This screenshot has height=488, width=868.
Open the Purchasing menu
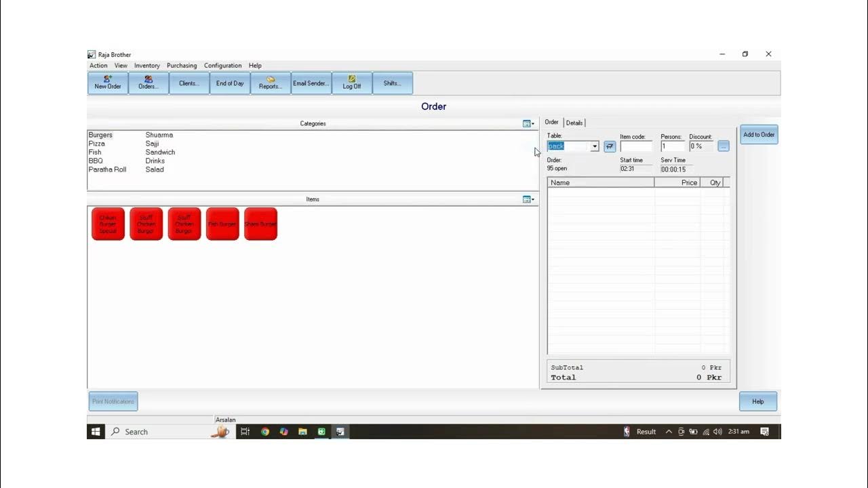[x=182, y=66]
